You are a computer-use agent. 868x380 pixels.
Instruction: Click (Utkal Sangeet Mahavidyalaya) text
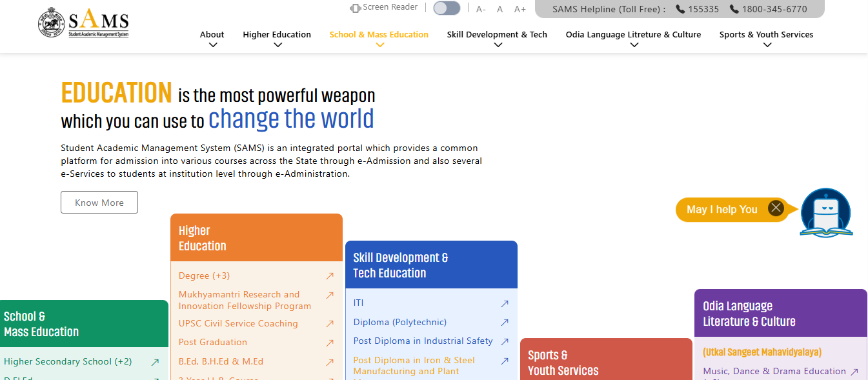pyautogui.click(x=762, y=352)
